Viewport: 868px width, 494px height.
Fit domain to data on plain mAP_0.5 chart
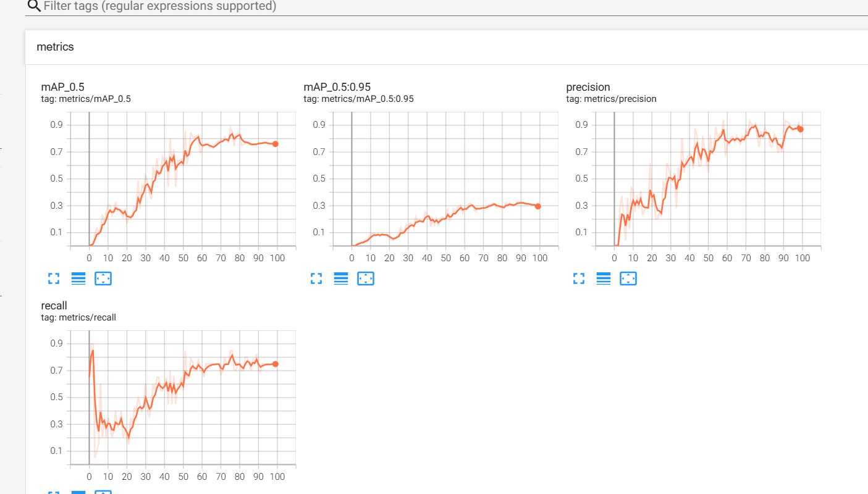coord(103,278)
